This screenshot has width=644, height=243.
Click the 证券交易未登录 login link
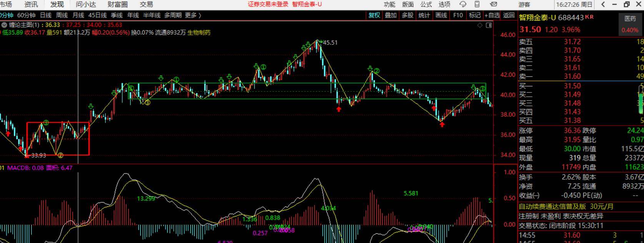(x=268, y=4)
